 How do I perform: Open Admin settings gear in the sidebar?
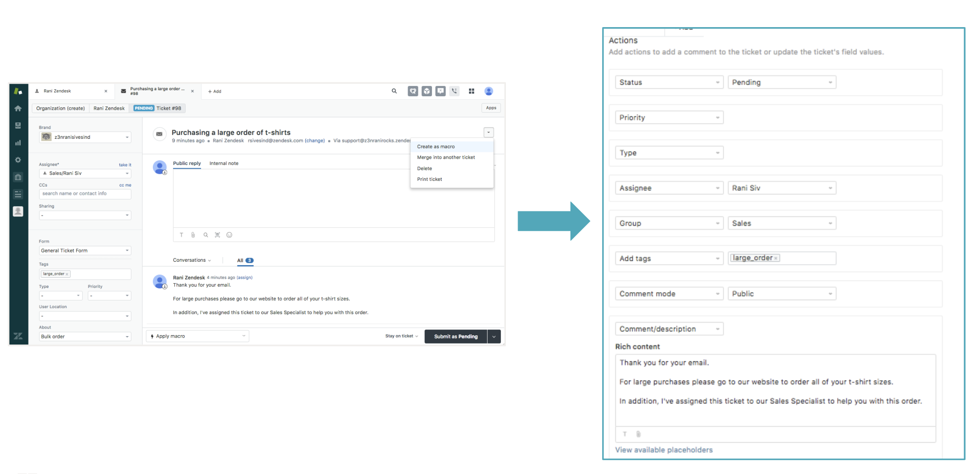(18, 160)
